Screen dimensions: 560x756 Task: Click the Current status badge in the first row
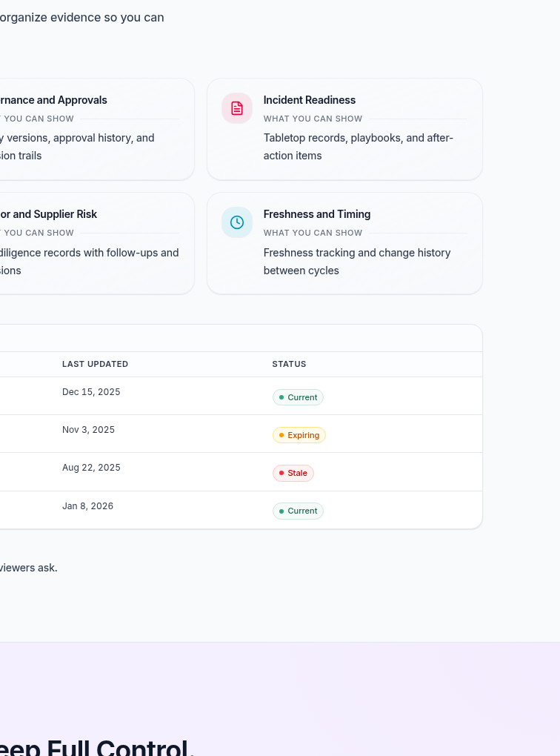pyautogui.click(x=298, y=397)
